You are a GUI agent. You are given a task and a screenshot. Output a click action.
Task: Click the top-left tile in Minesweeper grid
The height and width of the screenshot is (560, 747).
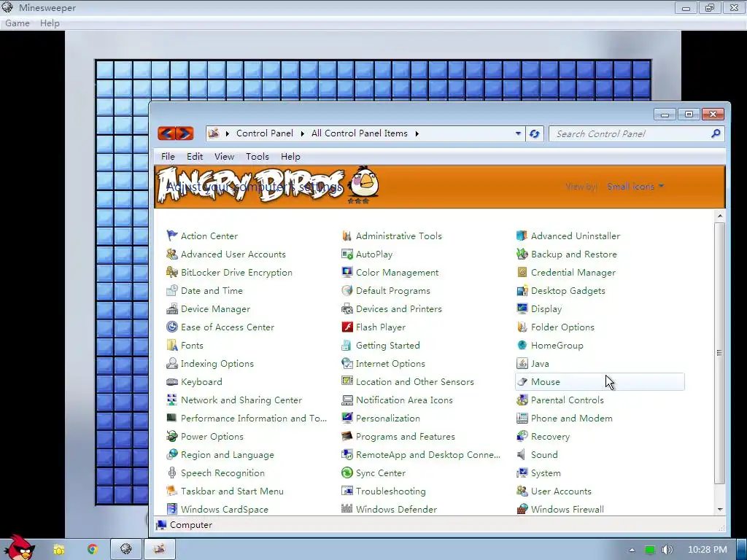coord(105,69)
